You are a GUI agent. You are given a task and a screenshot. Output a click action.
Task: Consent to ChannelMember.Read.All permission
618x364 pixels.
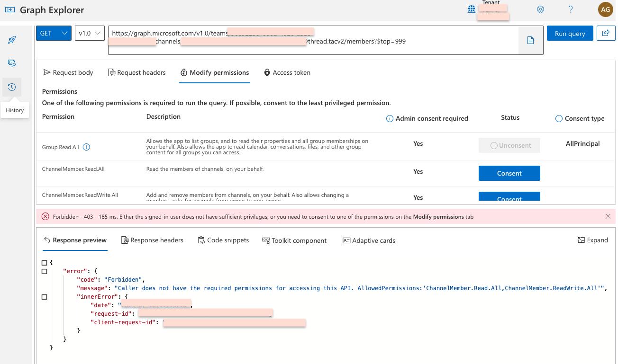509,173
